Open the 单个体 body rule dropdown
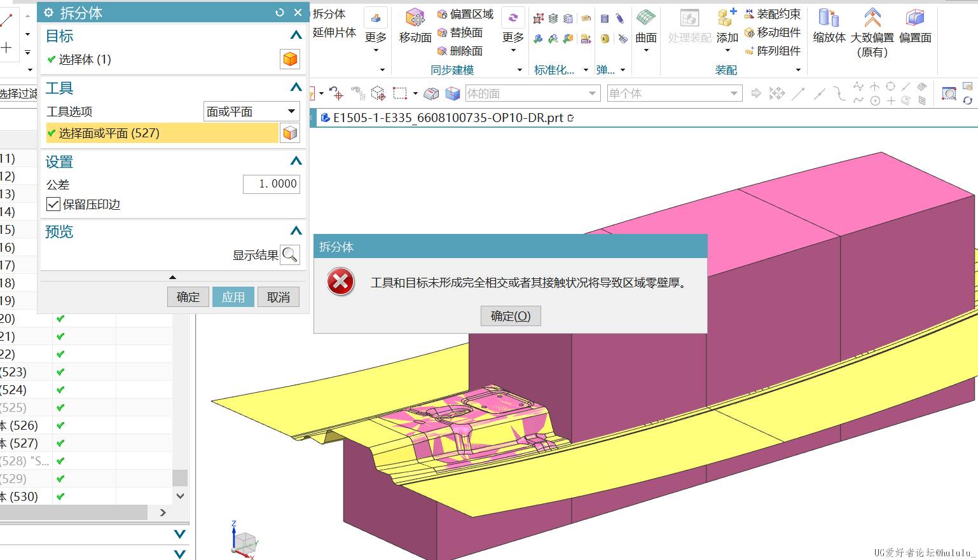Image resolution: width=978 pixels, height=560 pixels. (675, 93)
